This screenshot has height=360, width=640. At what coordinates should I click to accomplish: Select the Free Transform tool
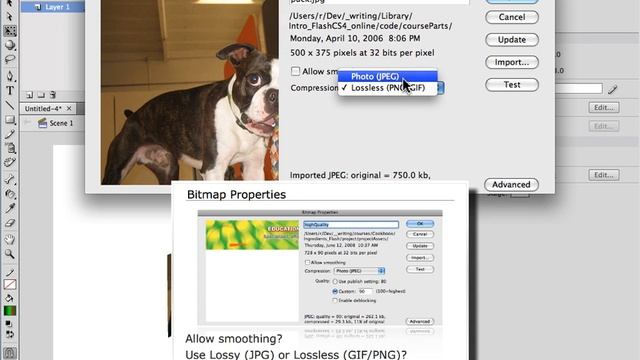10,31
